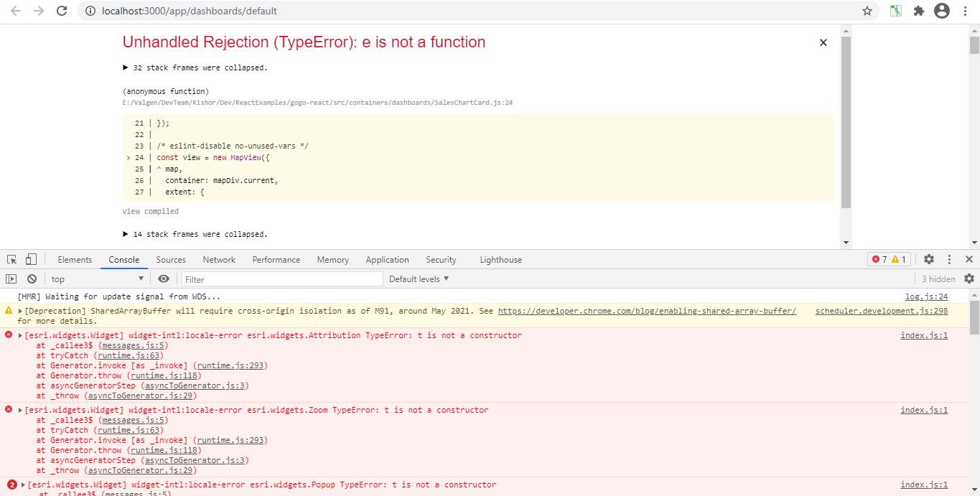
Task: Click the console Filter input field
Action: [282, 279]
